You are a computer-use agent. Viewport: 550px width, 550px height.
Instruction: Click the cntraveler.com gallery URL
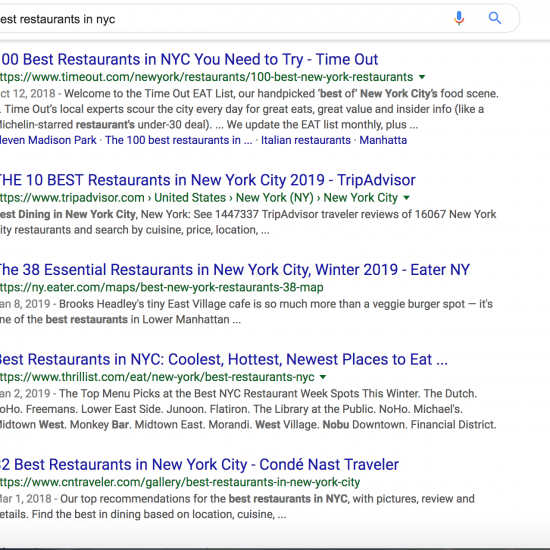180,482
